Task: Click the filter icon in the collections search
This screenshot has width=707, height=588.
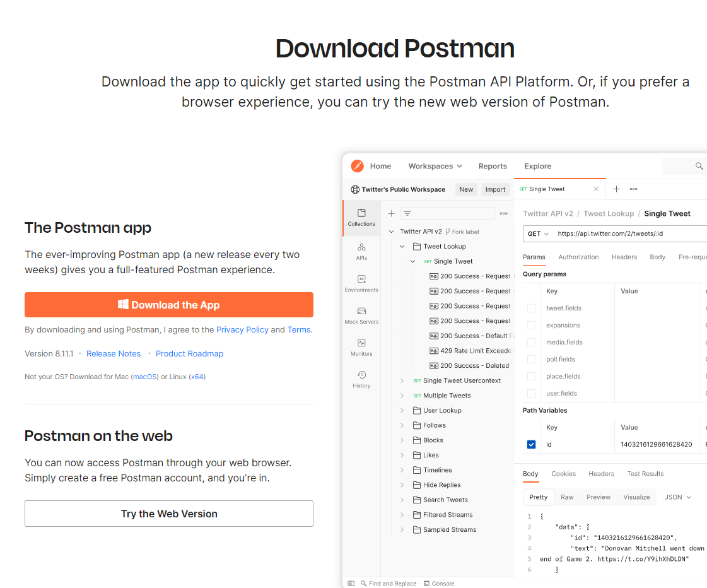Action: click(x=407, y=213)
